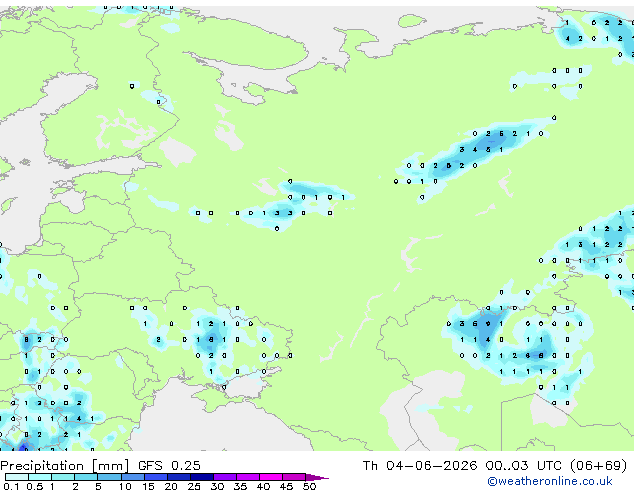Click the 35–40 mm legend color box
634x490 pixels.
click(248, 477)
